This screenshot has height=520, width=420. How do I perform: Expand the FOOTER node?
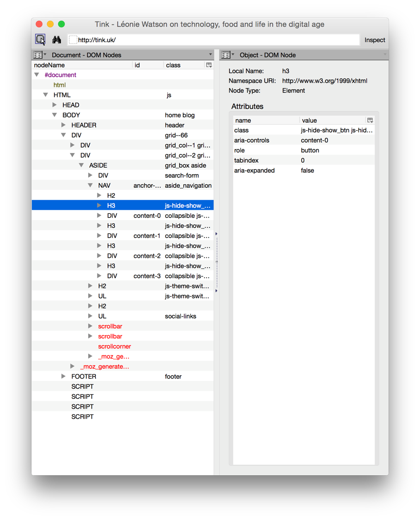click(x=63, y=376)
